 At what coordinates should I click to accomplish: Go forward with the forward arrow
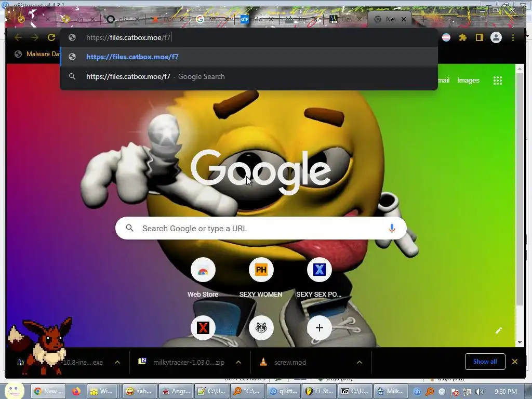click(x=35, y=37)
